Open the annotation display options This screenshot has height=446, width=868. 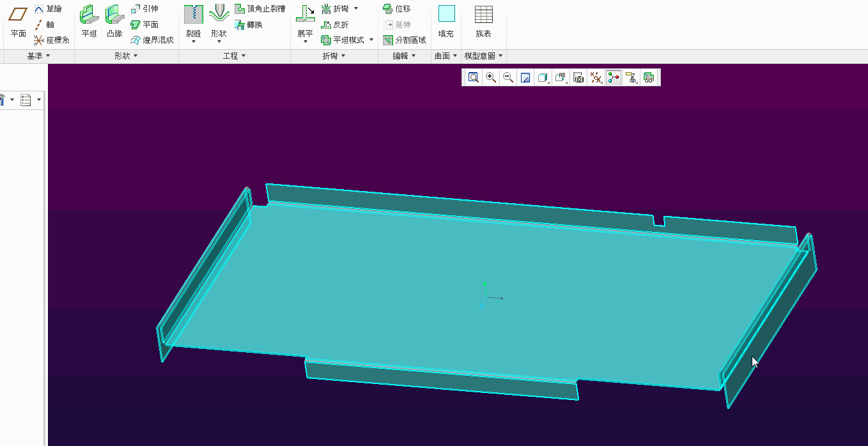tap(631, 77)
